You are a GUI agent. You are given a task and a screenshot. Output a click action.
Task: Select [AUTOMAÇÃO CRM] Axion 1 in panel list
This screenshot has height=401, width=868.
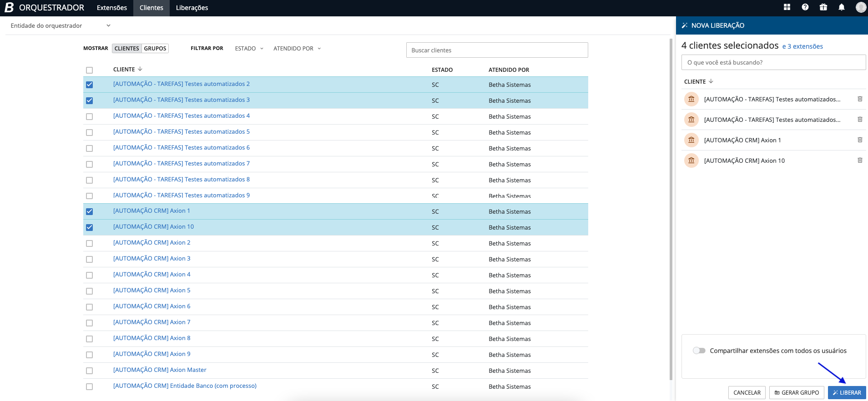(742, 140)
